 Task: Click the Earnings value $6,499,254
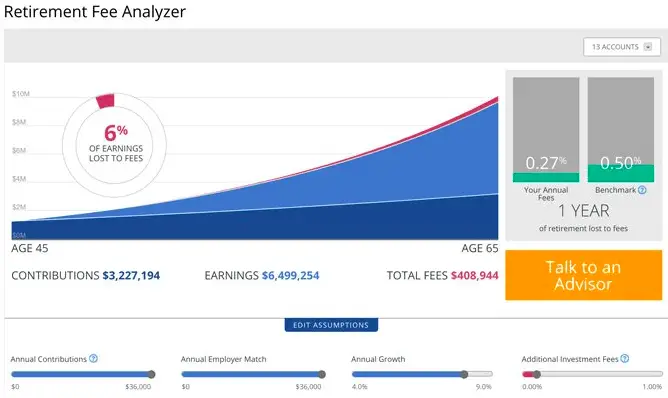[291, 276]
